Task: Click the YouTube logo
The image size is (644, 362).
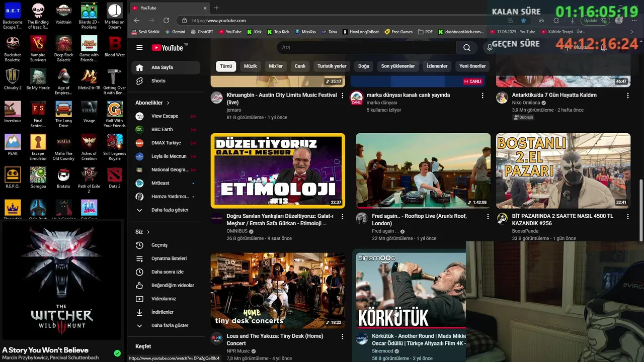Action: pyautogui.click(x=168, y=48)
